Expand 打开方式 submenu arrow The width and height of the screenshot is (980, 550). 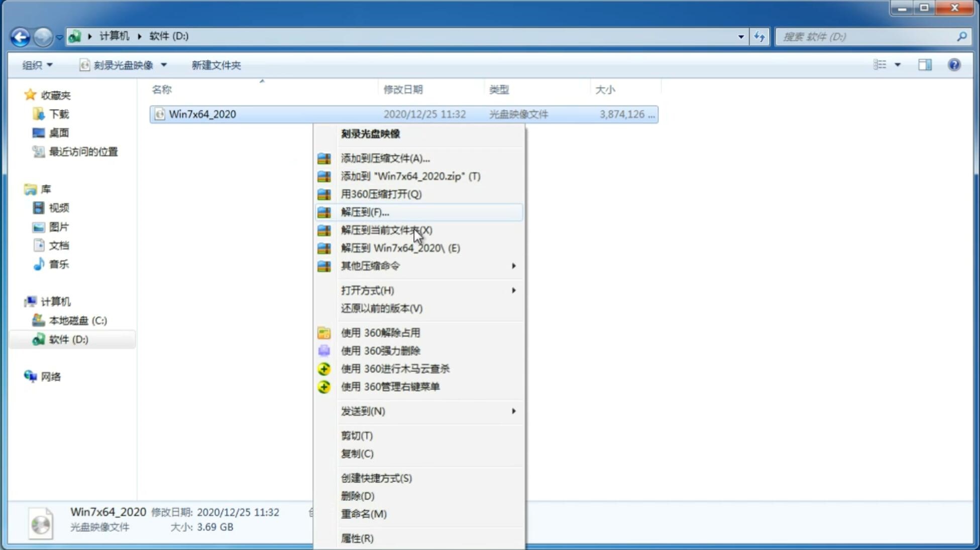point(513,290)
